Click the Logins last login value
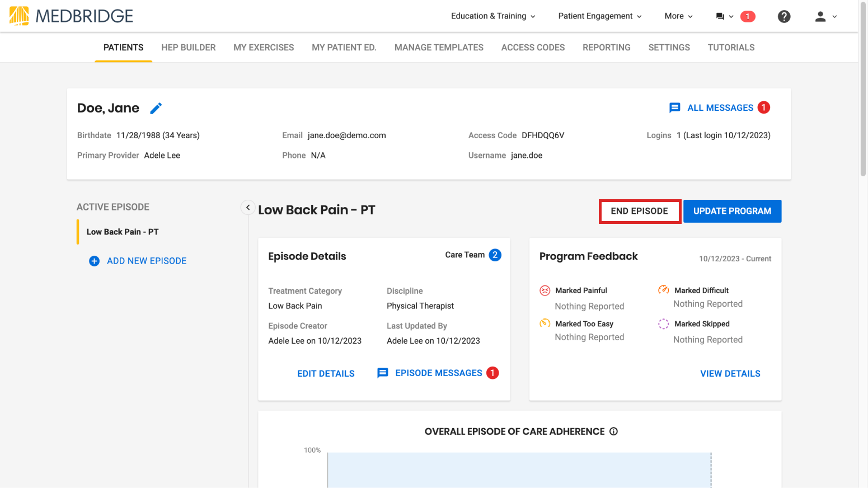Screen dimensions: 868x488 (x=724, y=135)
